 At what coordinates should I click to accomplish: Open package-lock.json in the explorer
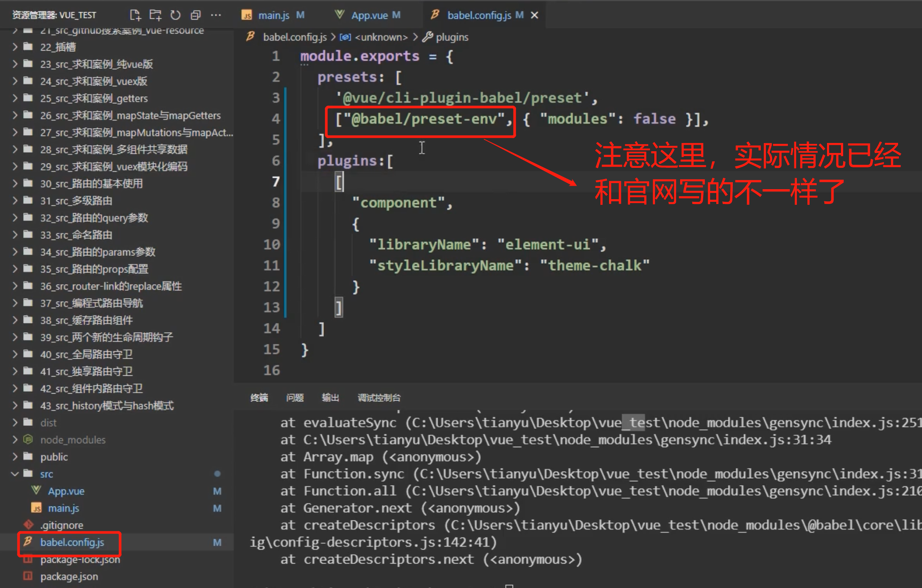(80, 560)
